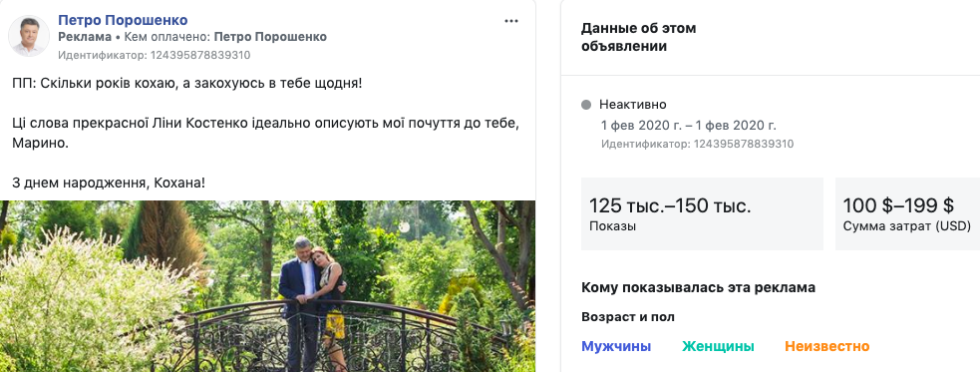This screenshot has width=980, height=372.
Task: Click payer name after Кем оплачено
Action: [270, 37]
